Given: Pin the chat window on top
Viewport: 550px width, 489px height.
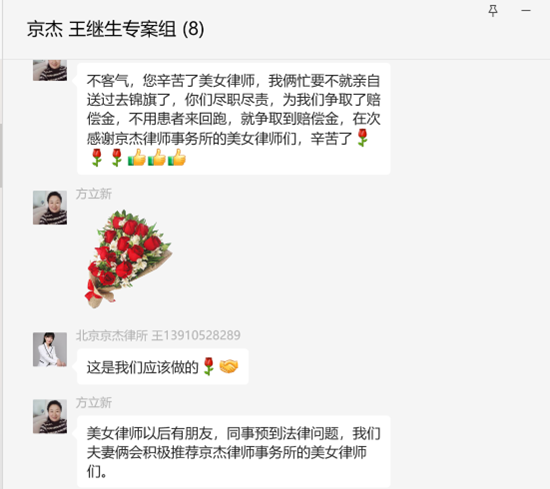Looking at the screenshot, I should [493, 11].
